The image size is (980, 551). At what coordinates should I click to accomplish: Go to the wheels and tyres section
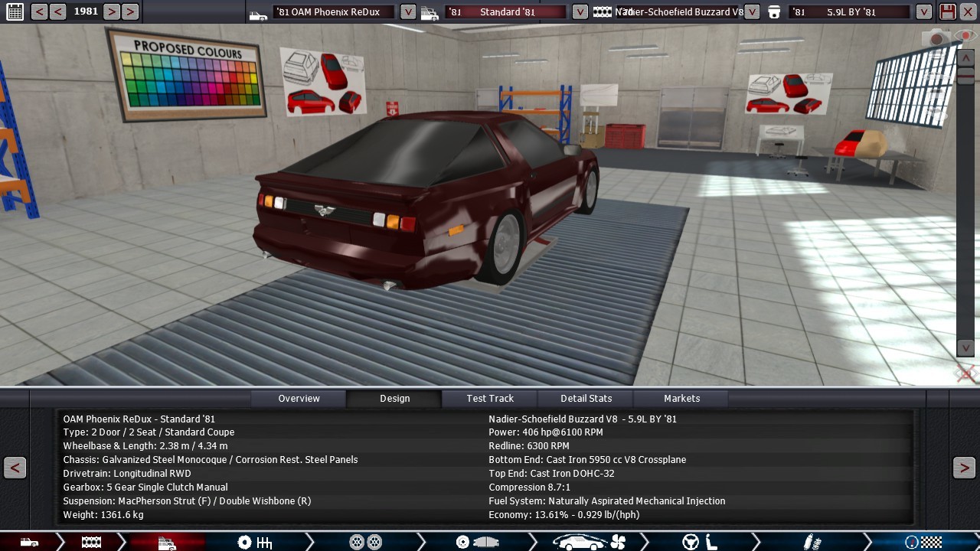(x=365, y=543)
